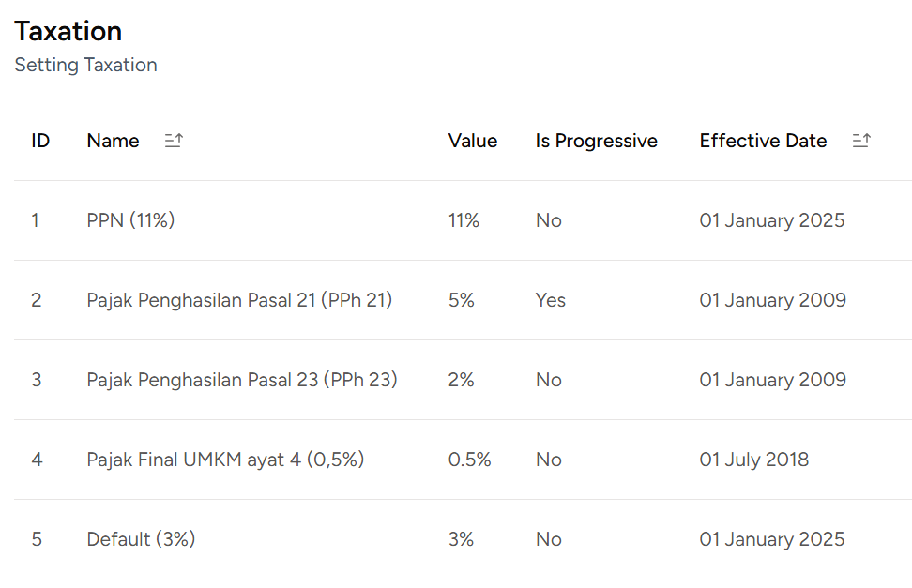Viewport: 912px width, 588px height.
Task: Open Pajak Penghasilan Pasal 21 row
Action: (x=239, y=300)
